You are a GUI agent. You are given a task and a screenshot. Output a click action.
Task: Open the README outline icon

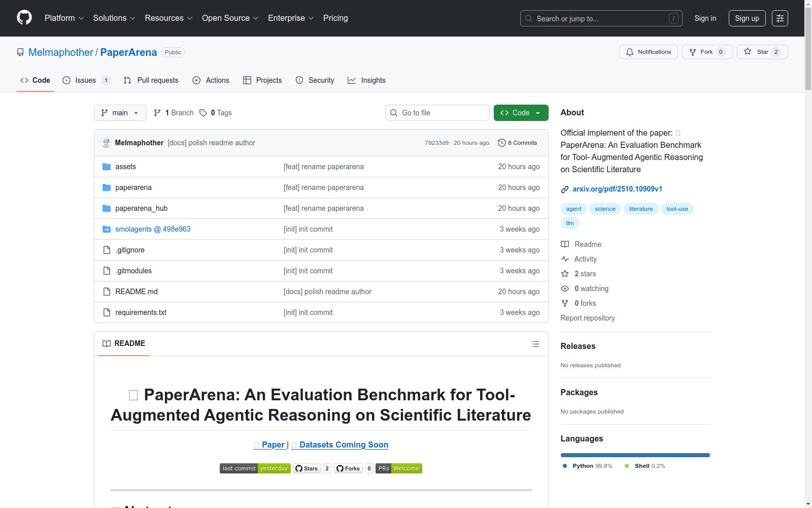535,344
